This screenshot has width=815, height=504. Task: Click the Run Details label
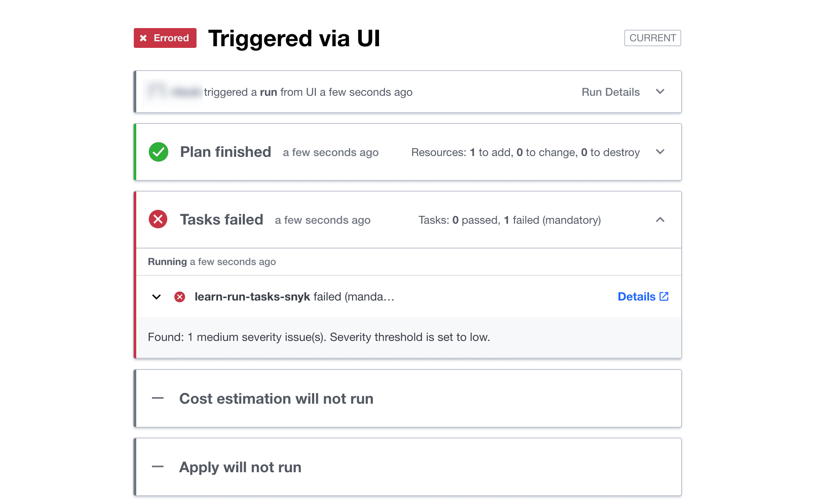click(611, 92)
